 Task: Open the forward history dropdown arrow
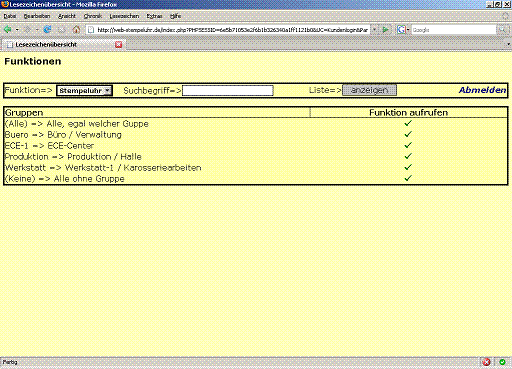point(37,30)
